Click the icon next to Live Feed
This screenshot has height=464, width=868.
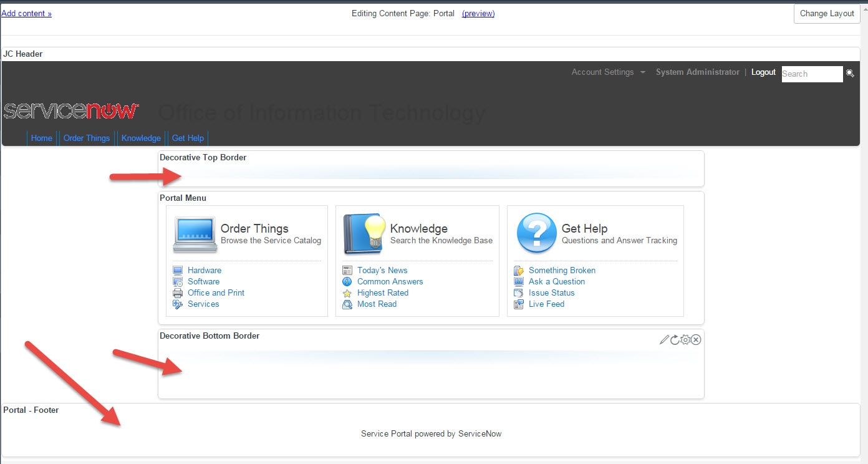coord(518,304)
